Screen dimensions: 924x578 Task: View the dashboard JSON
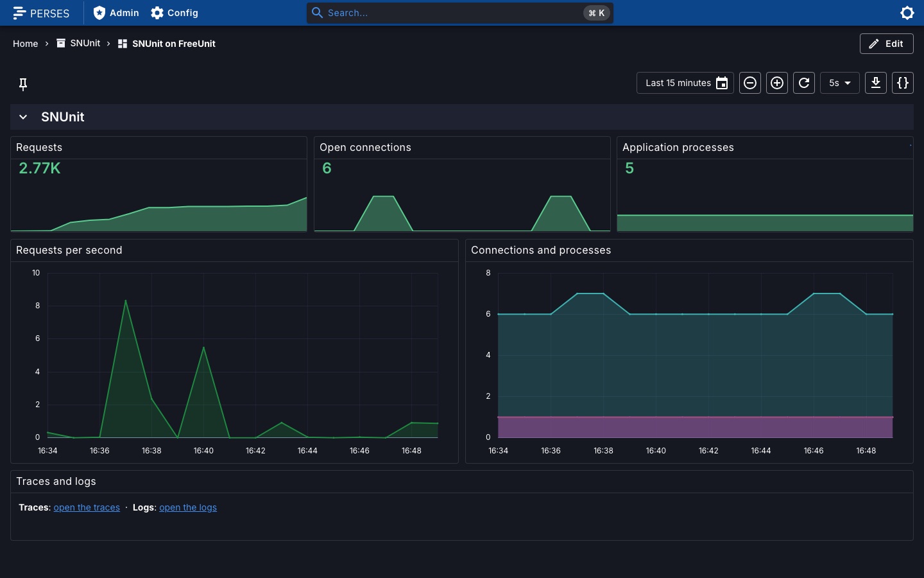pos(903,83)
